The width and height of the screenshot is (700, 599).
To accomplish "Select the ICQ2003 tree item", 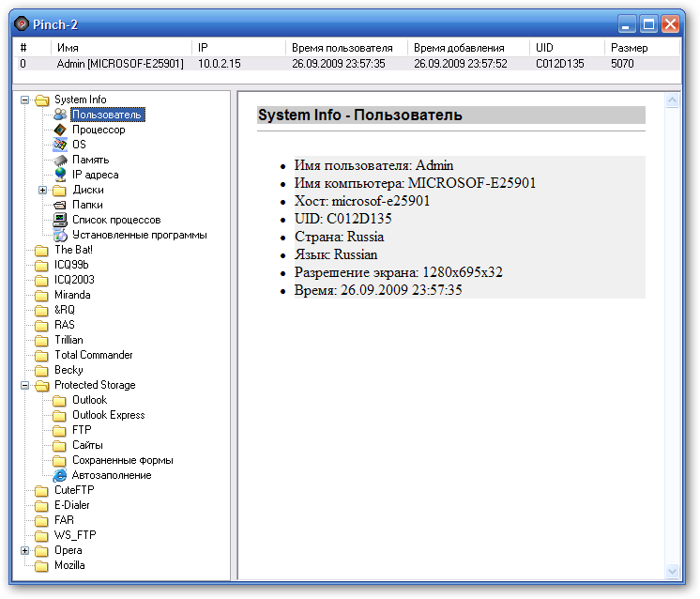I will (74, 280).
